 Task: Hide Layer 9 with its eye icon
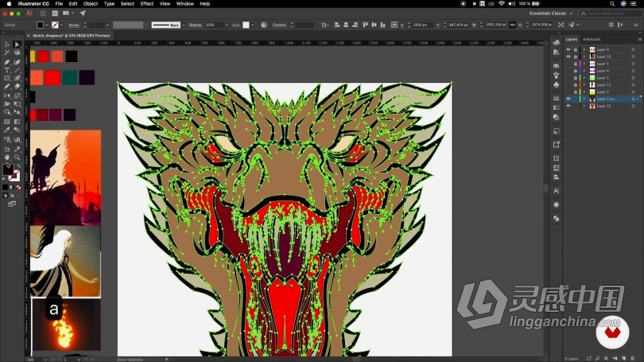pyautogui.click(x=568, y=49)
